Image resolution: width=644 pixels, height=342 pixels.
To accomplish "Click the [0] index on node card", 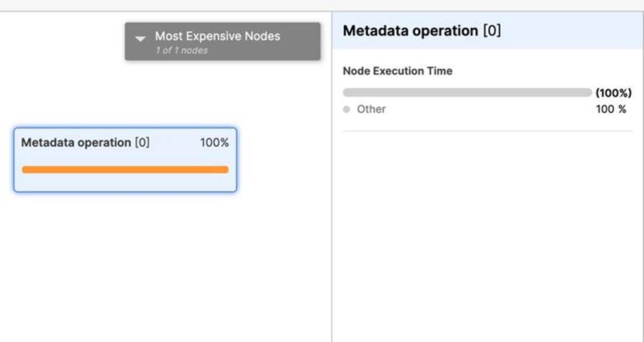I will pyautogui.click(x=142, y=143).
